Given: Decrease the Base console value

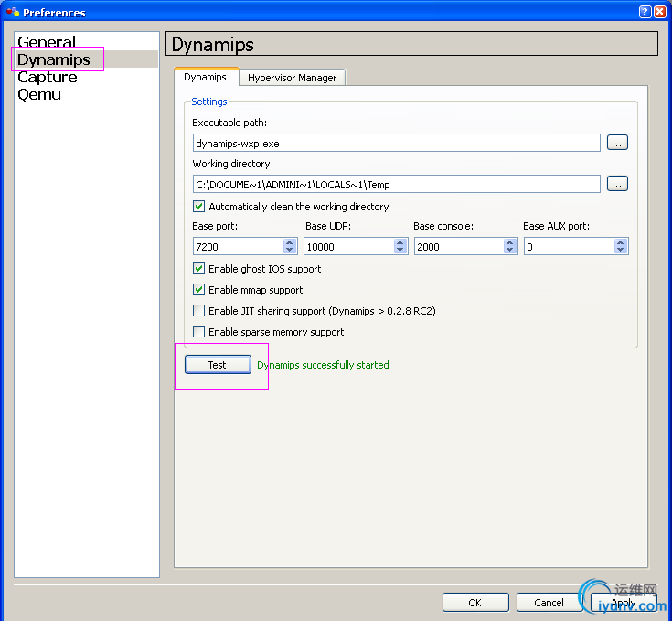Looking at the screenshot, I should (509, 251).
